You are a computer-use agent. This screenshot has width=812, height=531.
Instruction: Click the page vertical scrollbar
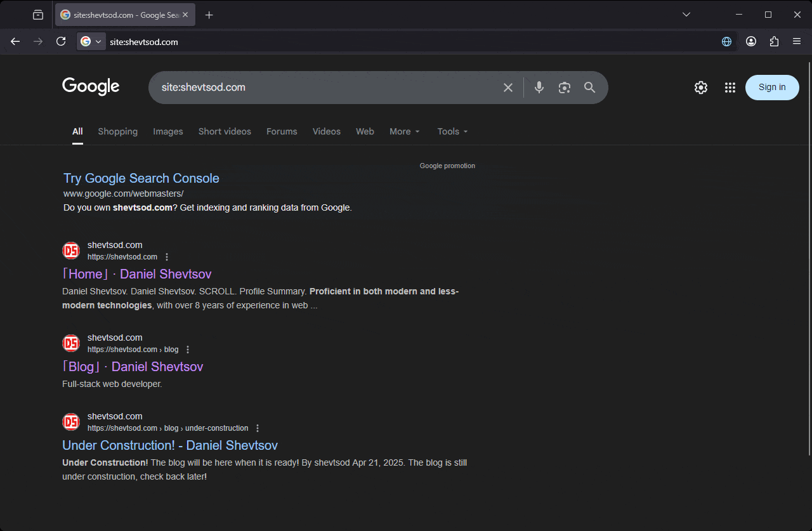(x=808, y=258)
